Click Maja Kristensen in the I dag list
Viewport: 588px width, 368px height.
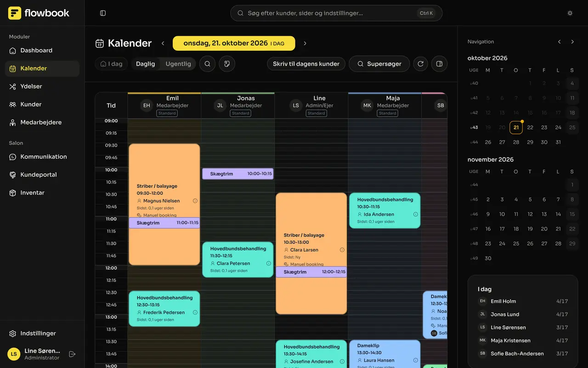tap(523, 341)
